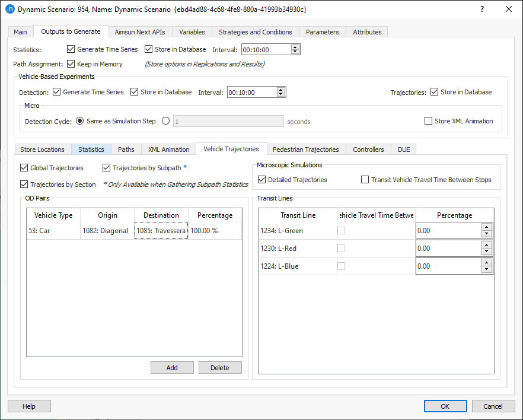This screenshot has height=420, width=523.
Task: Switch to the Aimsun Next APIs tab
Action: 140,32
